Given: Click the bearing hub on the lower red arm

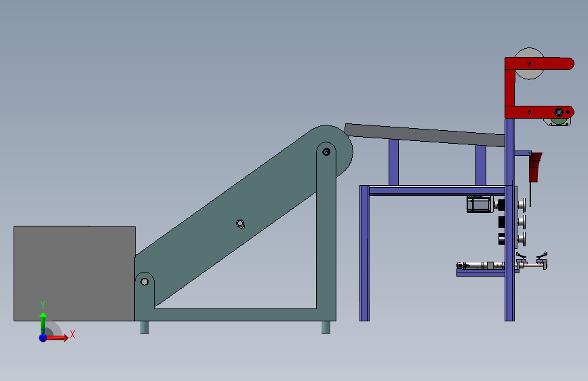Looking at the screenshot, I should pos(559,112).
